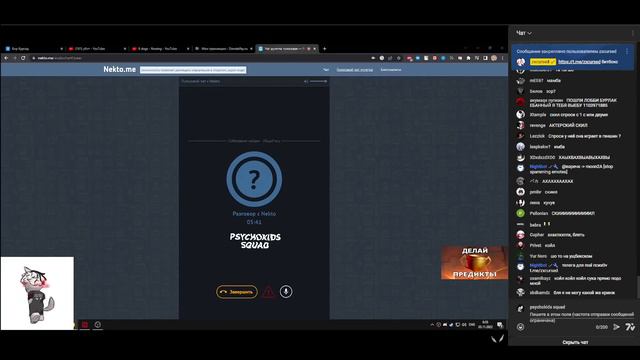This screenshot has height=360, width=640.
Task: Click the ДЕЛАЙ ПРЕДИКТЫ banner
Action: point(474,263)
